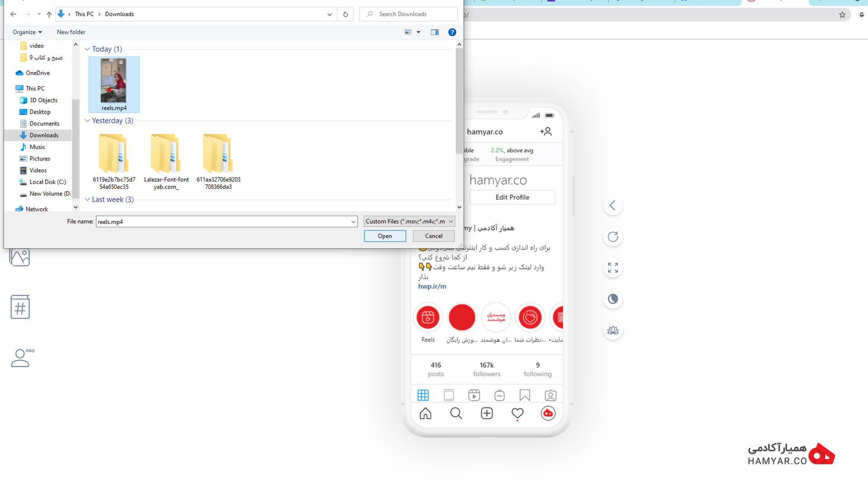Switch to the grid posts tab
The width and height of the screenshot is (868, 488).
point(423,395)
